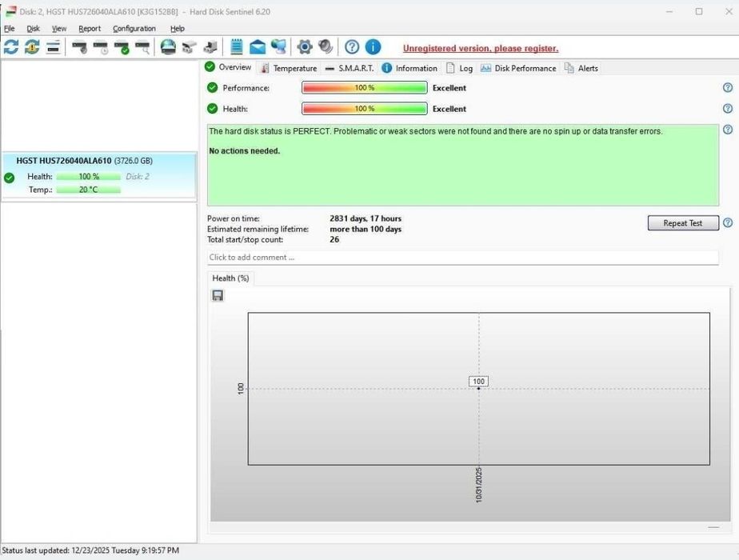
Task: Switch to the Alerts tab
Action: pos(581,68)
